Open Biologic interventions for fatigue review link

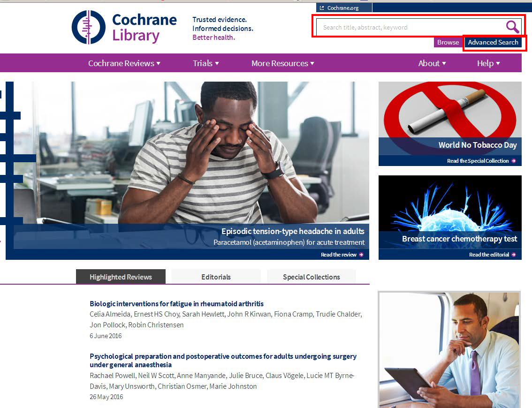(176, 303)
